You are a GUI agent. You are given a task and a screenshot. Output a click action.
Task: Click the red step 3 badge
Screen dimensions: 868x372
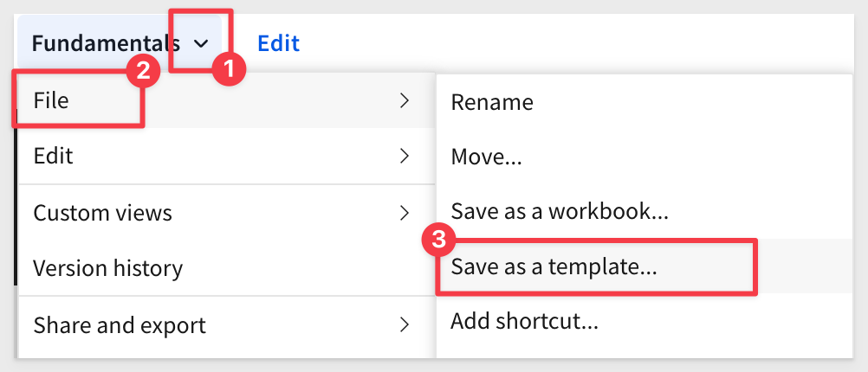click(x=437, y=241)
